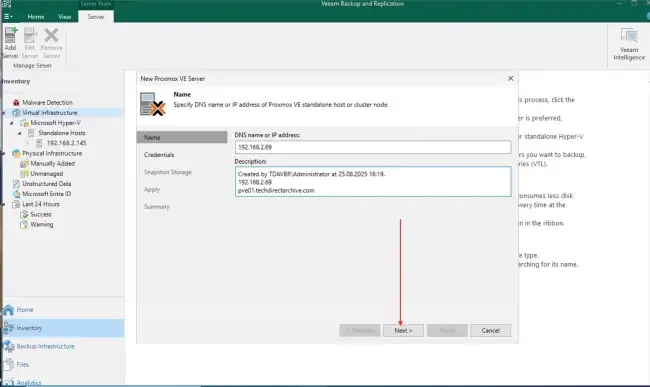650x387 pixels.
Task: Open Files view in navigation pane
Action: (22, 365)
